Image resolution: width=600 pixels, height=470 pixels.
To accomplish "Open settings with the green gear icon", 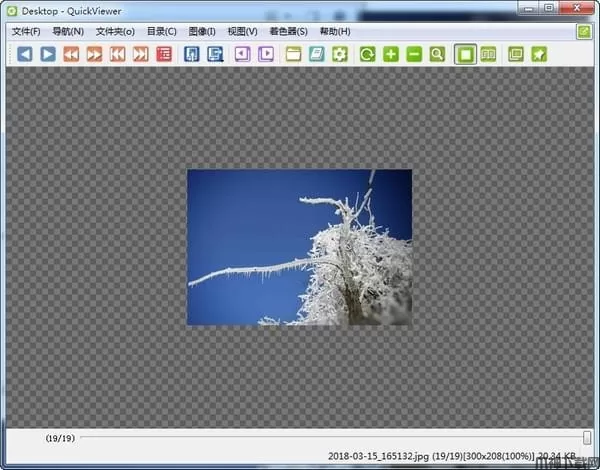I will (340, 54).
